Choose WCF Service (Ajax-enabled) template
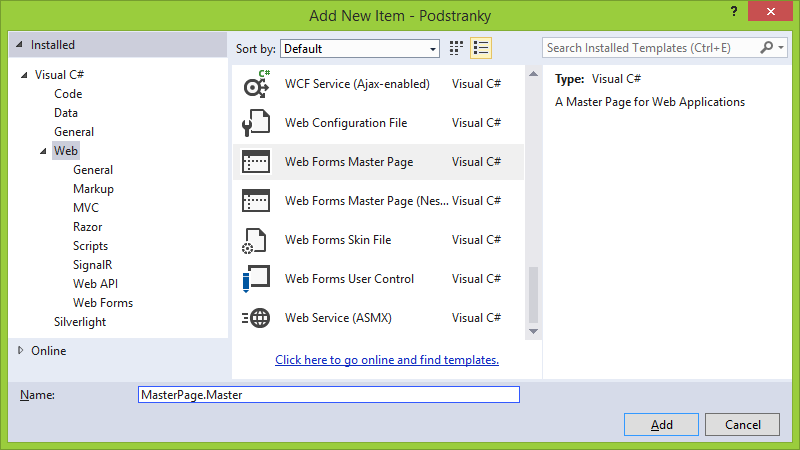The height and width of the screenshot is (450, 800). [378, 84]
